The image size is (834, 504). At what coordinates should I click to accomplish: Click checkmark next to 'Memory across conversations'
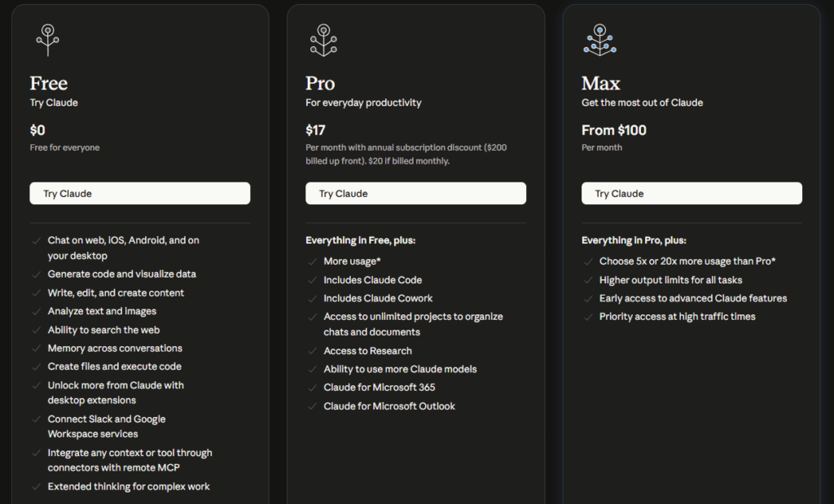(x=36, y=348)
